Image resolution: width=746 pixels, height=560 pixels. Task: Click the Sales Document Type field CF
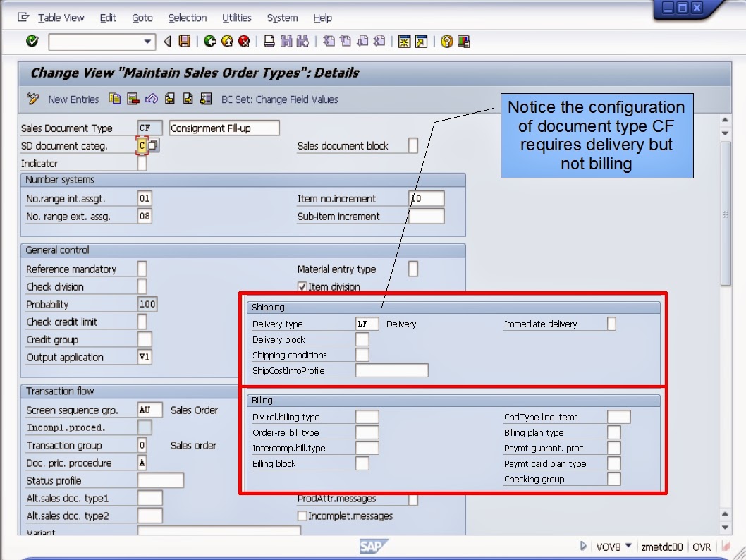pyautogui.click(x=149, y=128)
